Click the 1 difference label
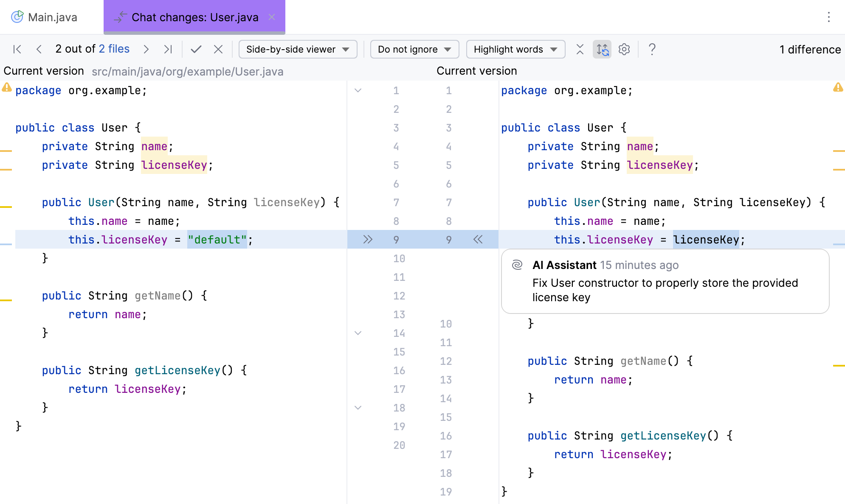Viewport: 845px width, 504px height. coord(810,50)
